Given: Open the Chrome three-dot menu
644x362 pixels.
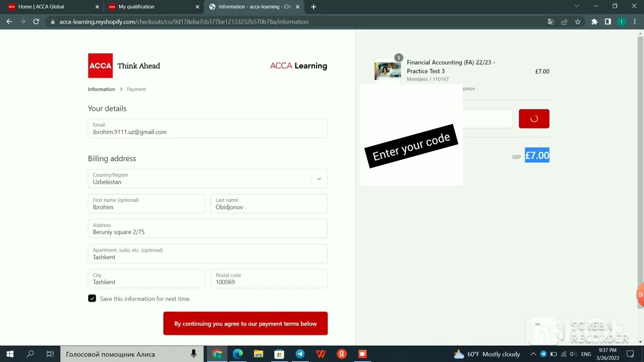Looking at the screenshot, I should (x=635, y=22).
